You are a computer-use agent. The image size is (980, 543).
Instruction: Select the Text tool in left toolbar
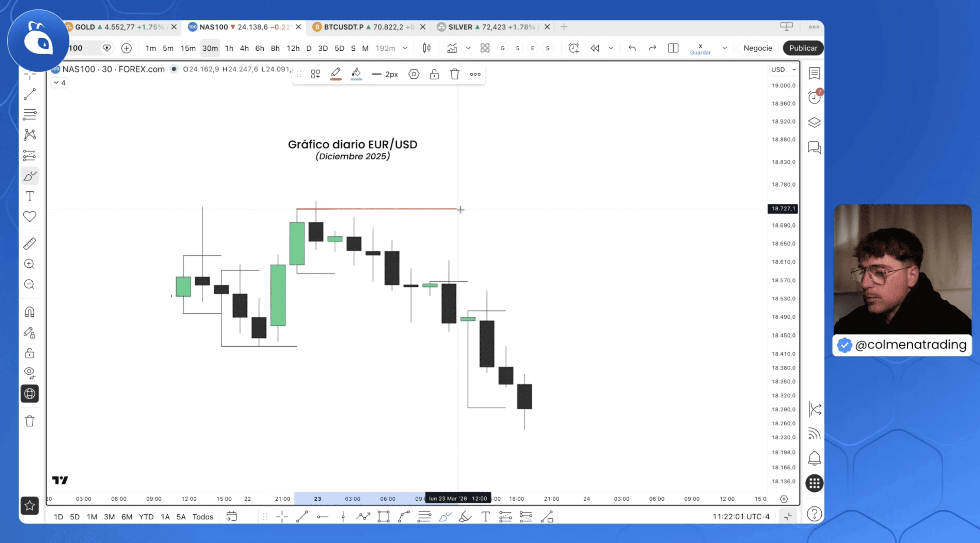click(x=30, y=196)
